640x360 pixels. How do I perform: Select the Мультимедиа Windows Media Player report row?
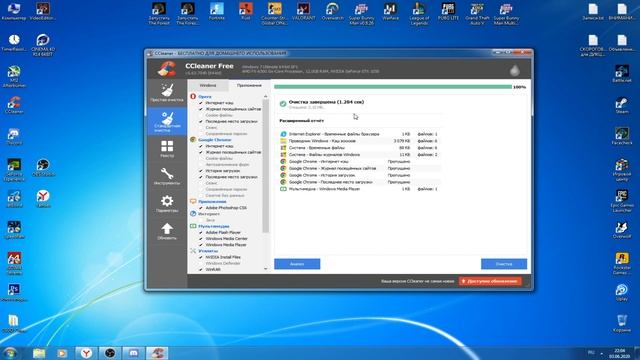360,189
